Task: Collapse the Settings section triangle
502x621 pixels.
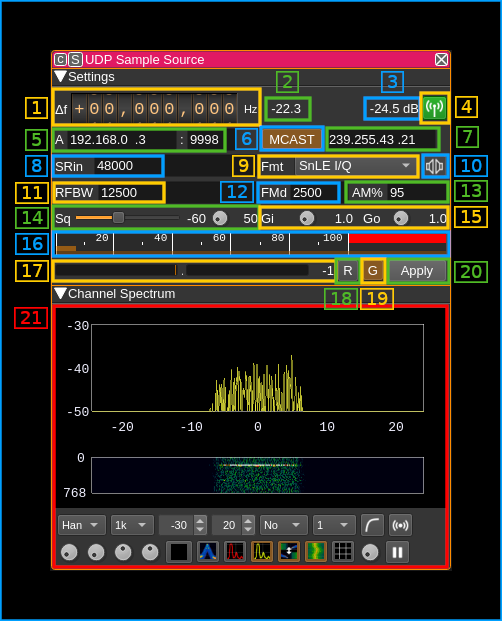Action: pos(60,76)
